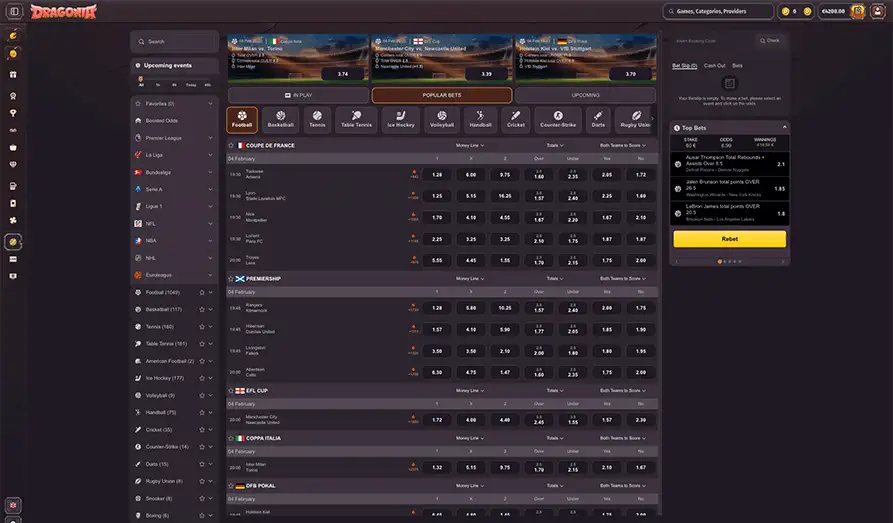The width and height of the screenshot is (893, 523).
Task: Select the Today mark on upcoming events slider
Action: point(191,85)
